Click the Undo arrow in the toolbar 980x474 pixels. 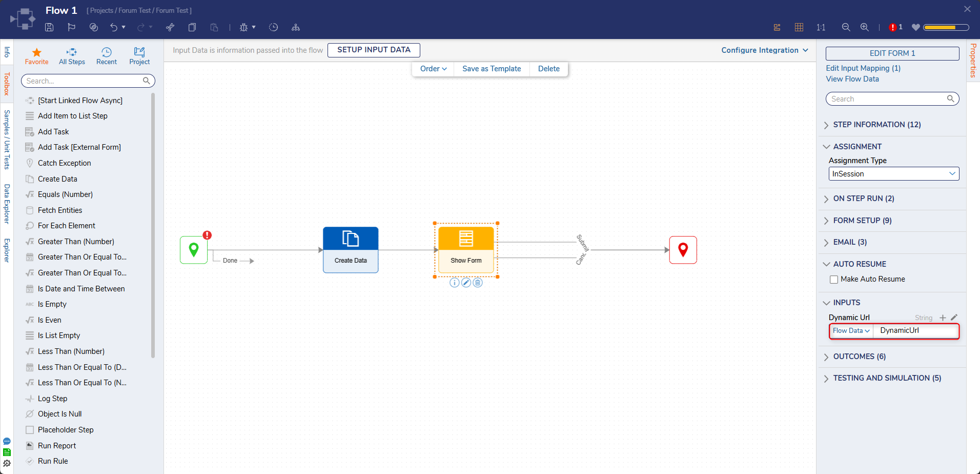[114, 27]
